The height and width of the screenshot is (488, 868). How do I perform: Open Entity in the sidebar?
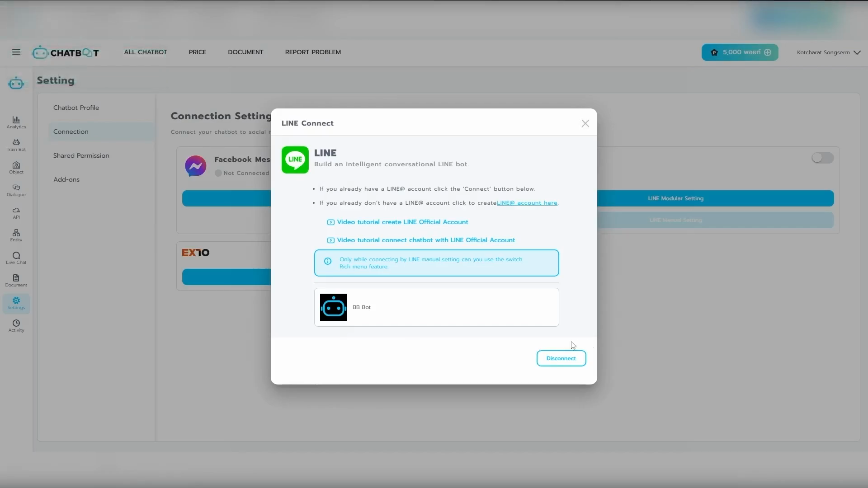(16, 235)
